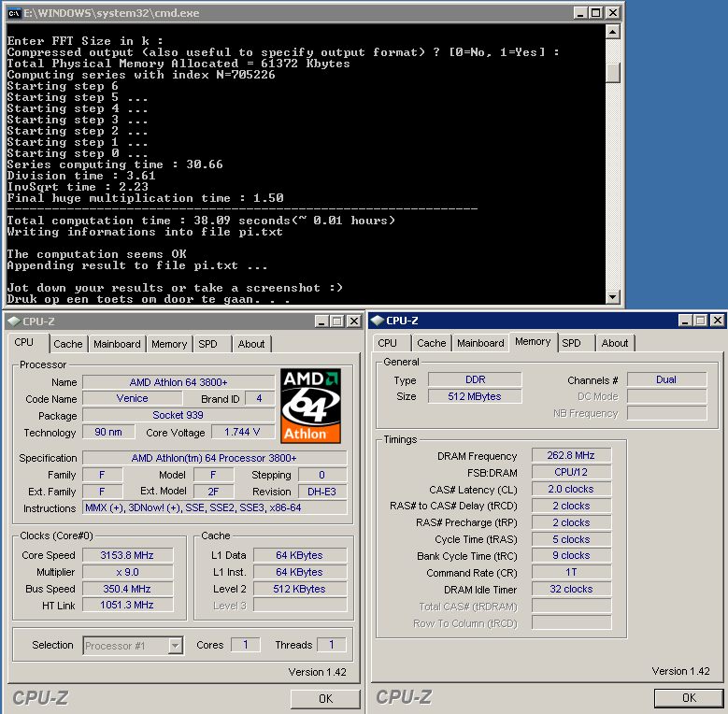Maximize the cmd.exe window

596,13
